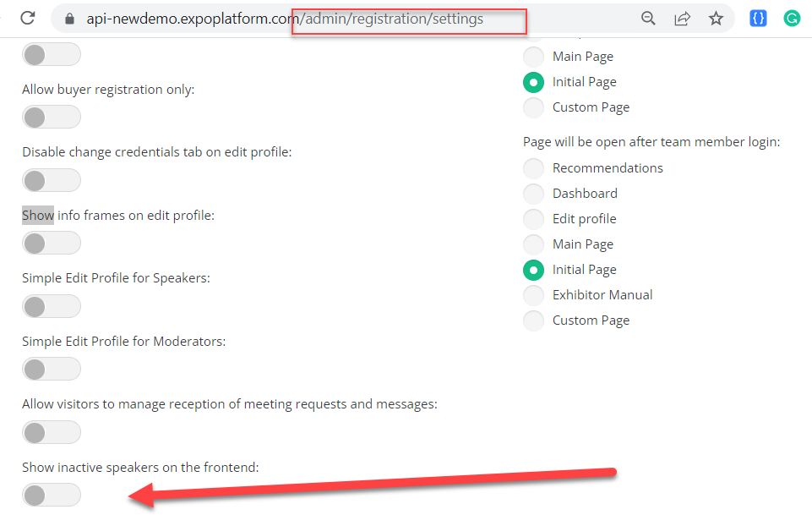This screenshot has width=812, height=526.
Task: View site security info via padlock icon
Action: (69, 19)
